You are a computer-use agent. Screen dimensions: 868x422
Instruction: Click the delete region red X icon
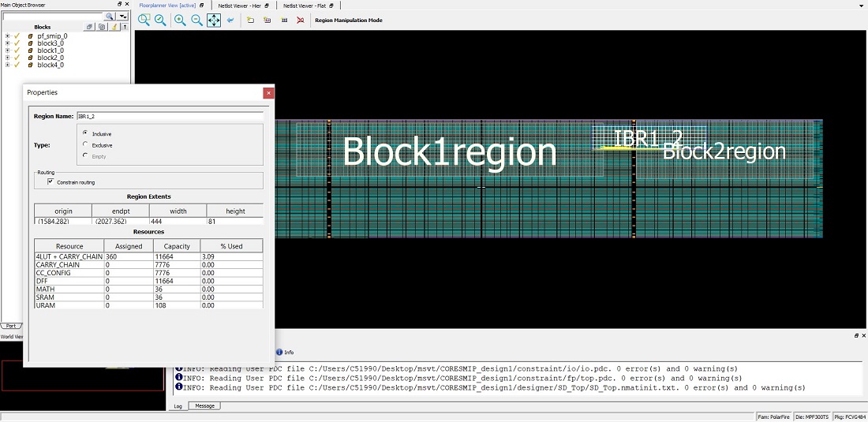click(300, 21)
